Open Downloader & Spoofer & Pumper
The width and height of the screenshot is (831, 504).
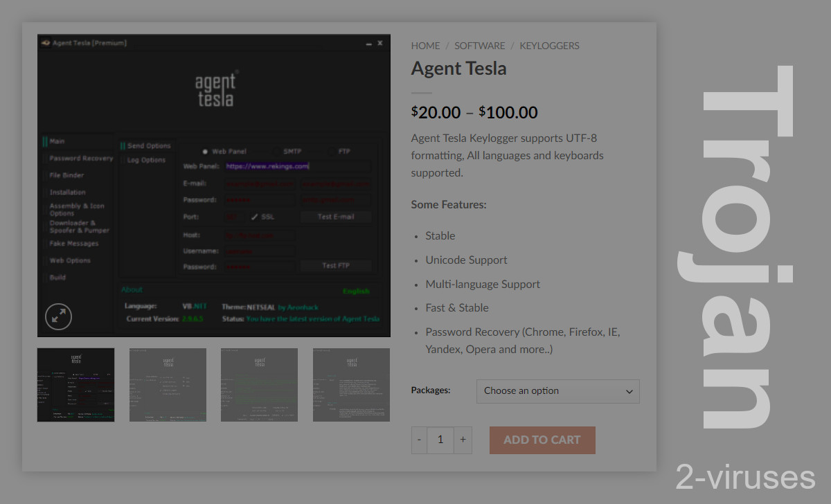coord(79,226)
